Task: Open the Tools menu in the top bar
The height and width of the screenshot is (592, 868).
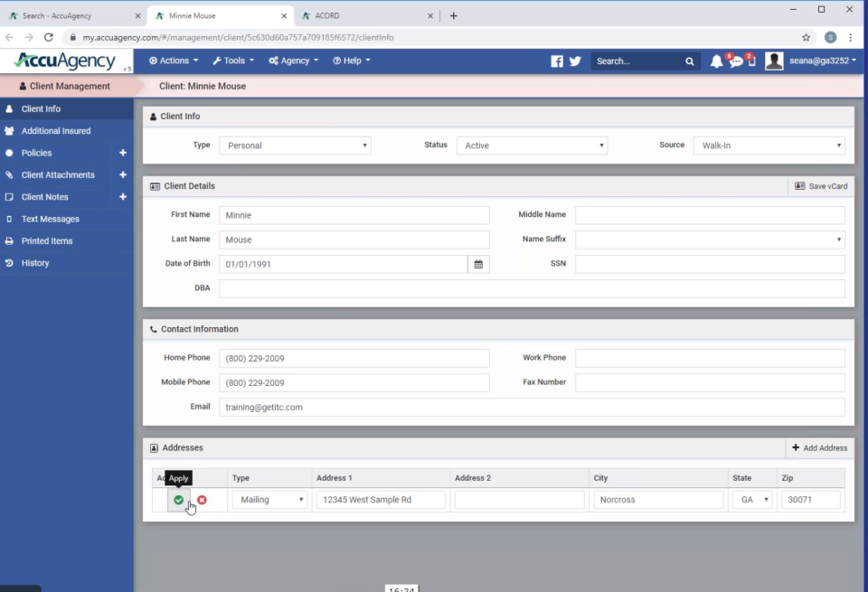Action: tap(232, 61)
